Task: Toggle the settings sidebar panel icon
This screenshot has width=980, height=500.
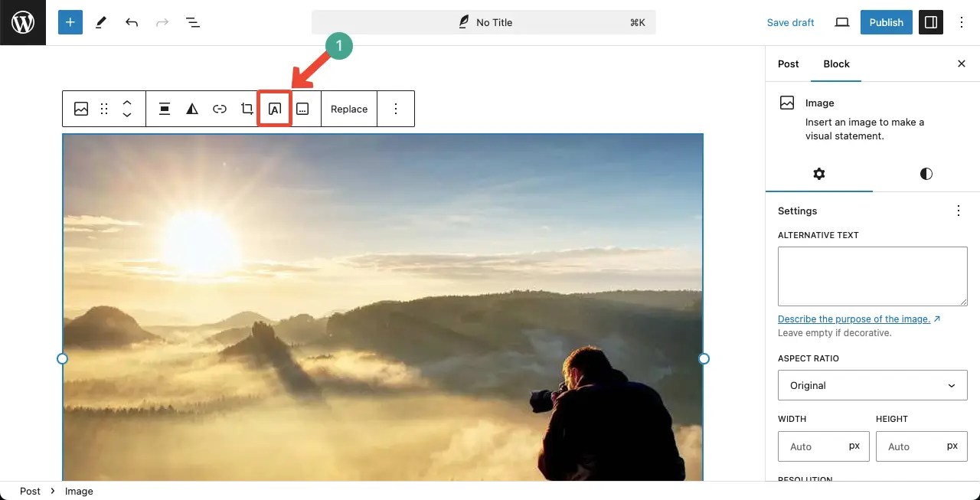Action: [x=930, y=22]
